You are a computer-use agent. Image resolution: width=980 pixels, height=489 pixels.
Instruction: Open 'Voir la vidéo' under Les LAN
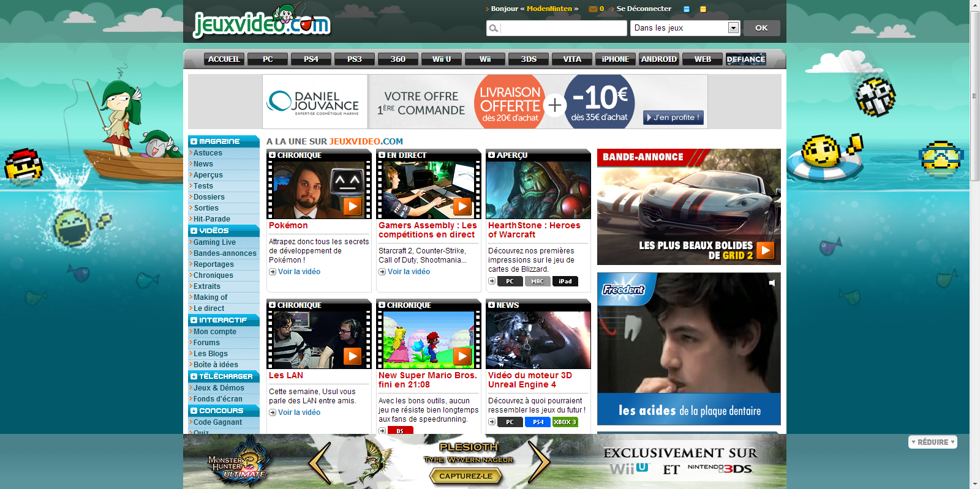299,412
